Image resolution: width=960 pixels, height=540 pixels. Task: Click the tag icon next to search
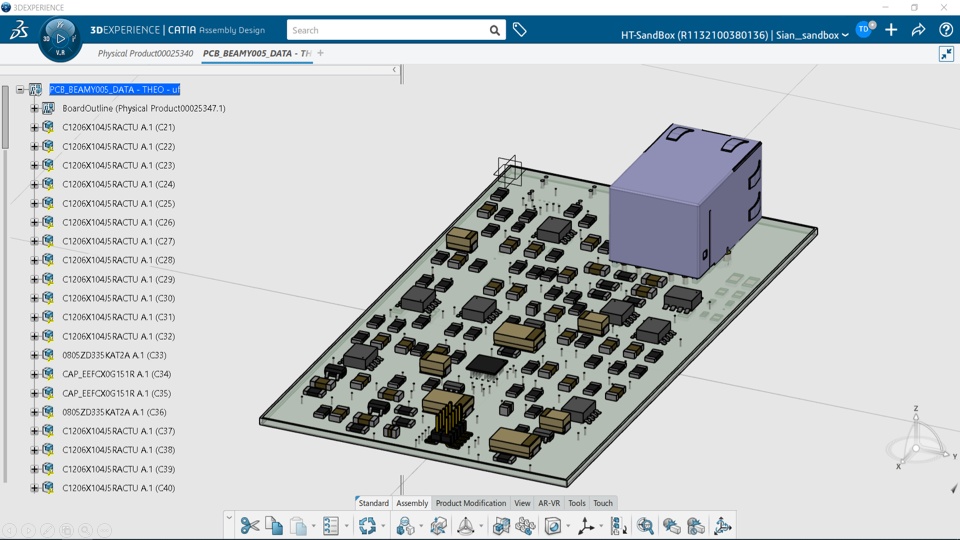pyautogui.click(x=519, y=29)
